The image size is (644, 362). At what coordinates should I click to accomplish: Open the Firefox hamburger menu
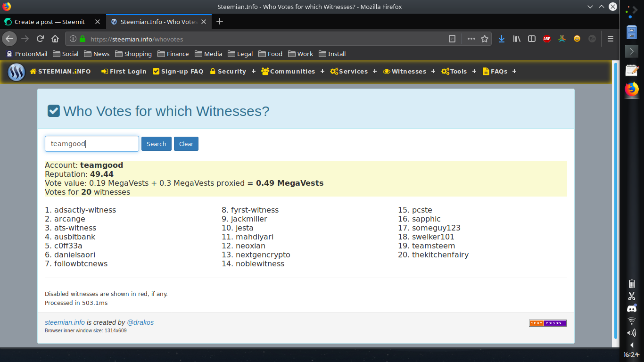[x=611, y=39]
